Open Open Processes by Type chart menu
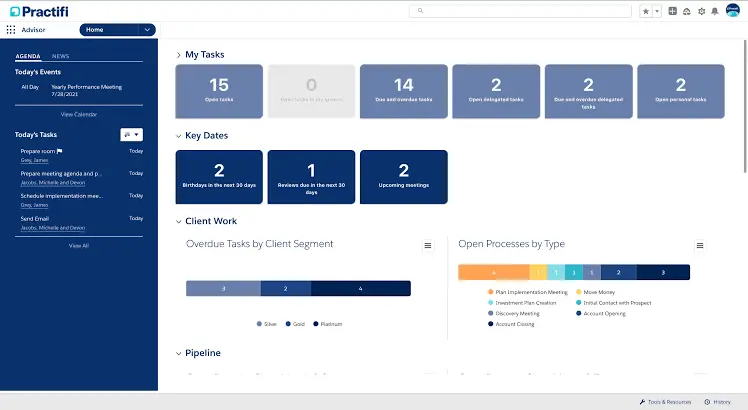 tap(700, 245)
